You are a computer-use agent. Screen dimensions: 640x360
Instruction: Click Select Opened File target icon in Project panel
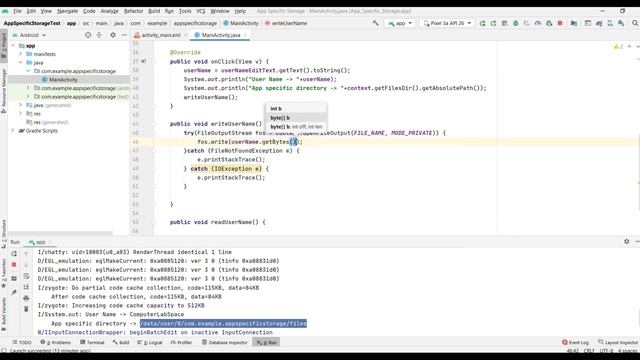(88, 35)
